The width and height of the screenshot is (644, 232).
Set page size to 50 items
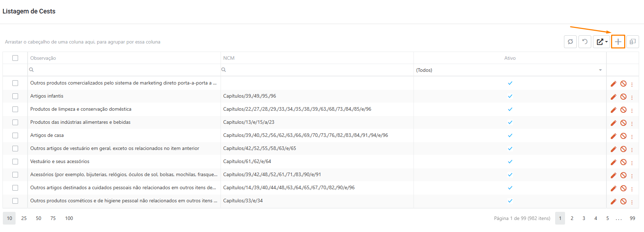[39, 218]
